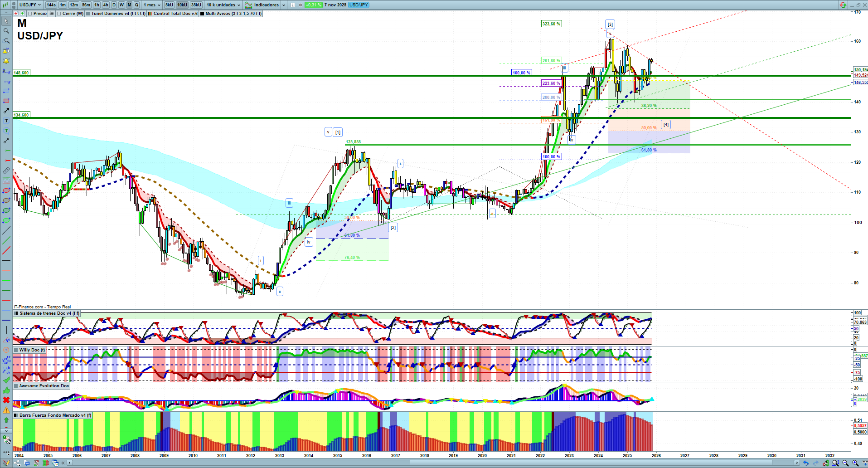Click the red down-arrow icon beside Precio
The height and width of the screenshot is (468, 868).
click(16, 14)
